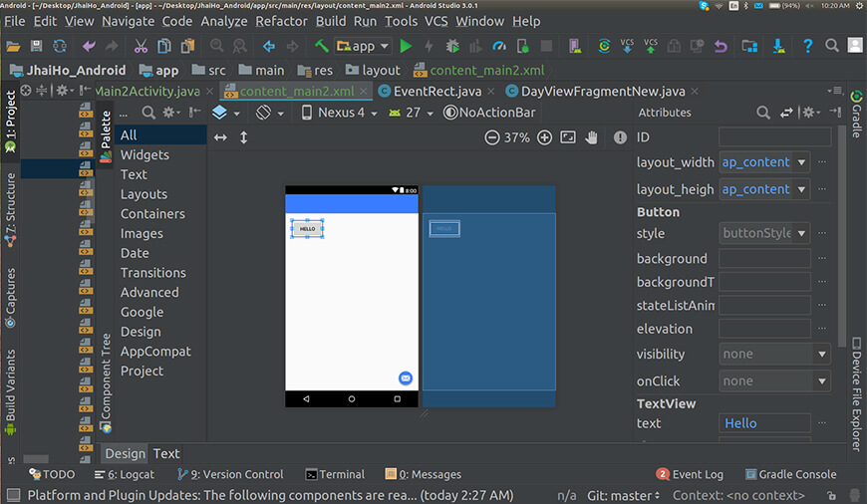
Task: Click the Palette search magnifier icon
Action: click(x=148, y=113)
